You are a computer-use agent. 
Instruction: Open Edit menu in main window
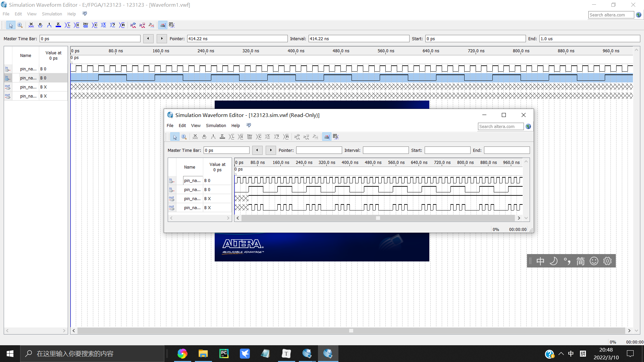click(18, 14)
